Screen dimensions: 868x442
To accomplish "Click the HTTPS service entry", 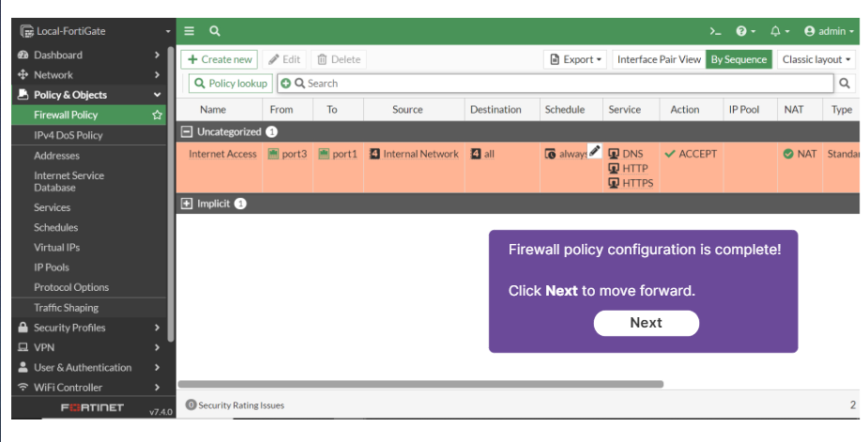I will click(x=632, y=183).
